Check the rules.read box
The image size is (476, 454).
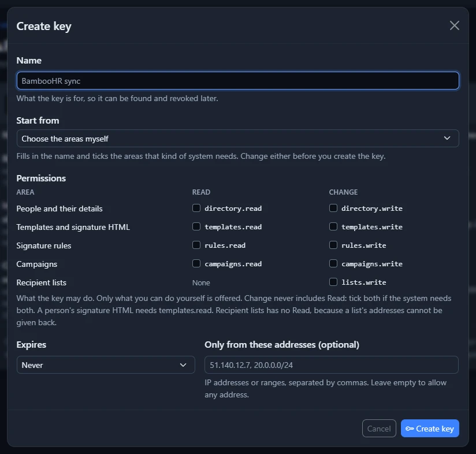tap(196, 245)
